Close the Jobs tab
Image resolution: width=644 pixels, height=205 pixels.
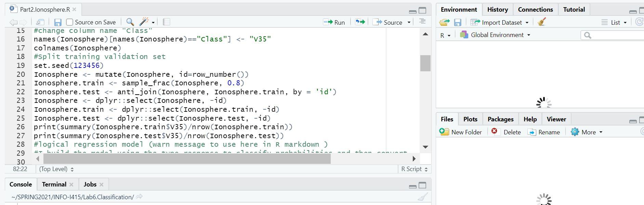[x=101, y=184]
